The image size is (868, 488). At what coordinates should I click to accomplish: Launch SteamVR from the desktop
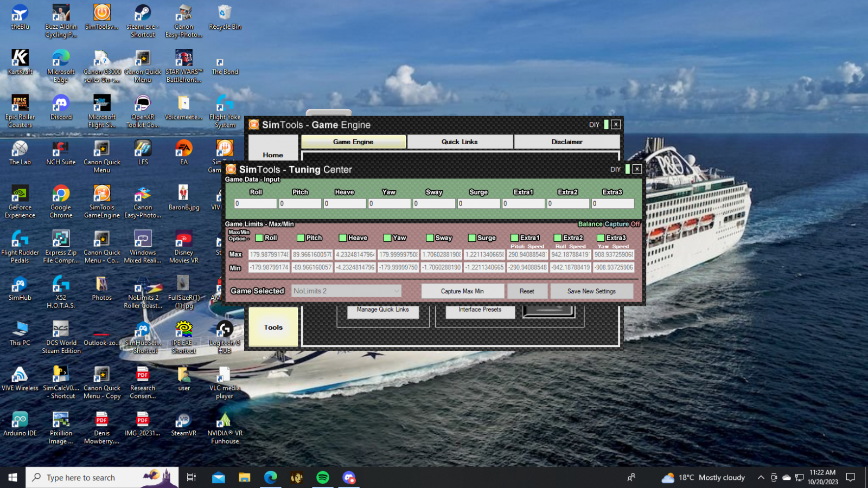(183, 424)
